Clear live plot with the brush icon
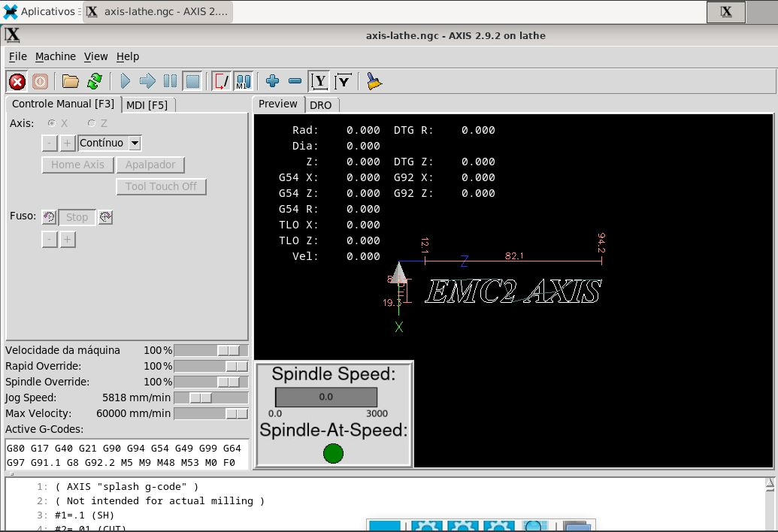778x532 pixels. point(374,81)
